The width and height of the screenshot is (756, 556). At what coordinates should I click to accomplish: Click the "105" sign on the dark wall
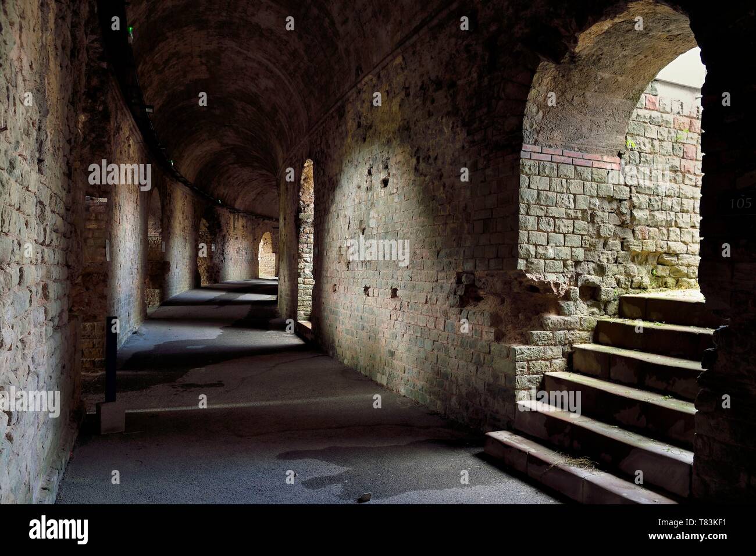click(x=741, y=204)
